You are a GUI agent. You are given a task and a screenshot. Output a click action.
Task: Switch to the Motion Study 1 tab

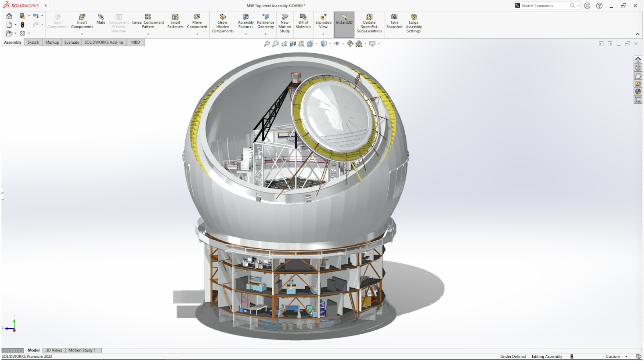82,350
